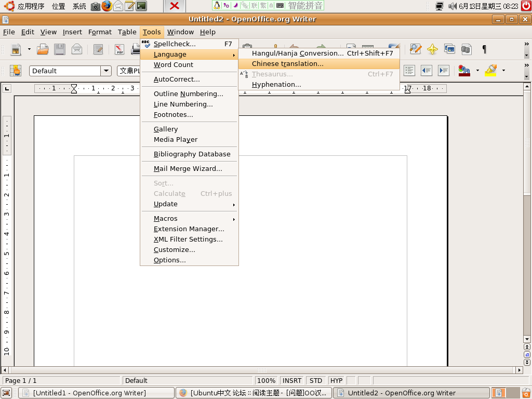Image resolution: width=532 pixels, height=399 pixels.
Task: Select Hyphenation in Language submenu
Action: (319, 85)
